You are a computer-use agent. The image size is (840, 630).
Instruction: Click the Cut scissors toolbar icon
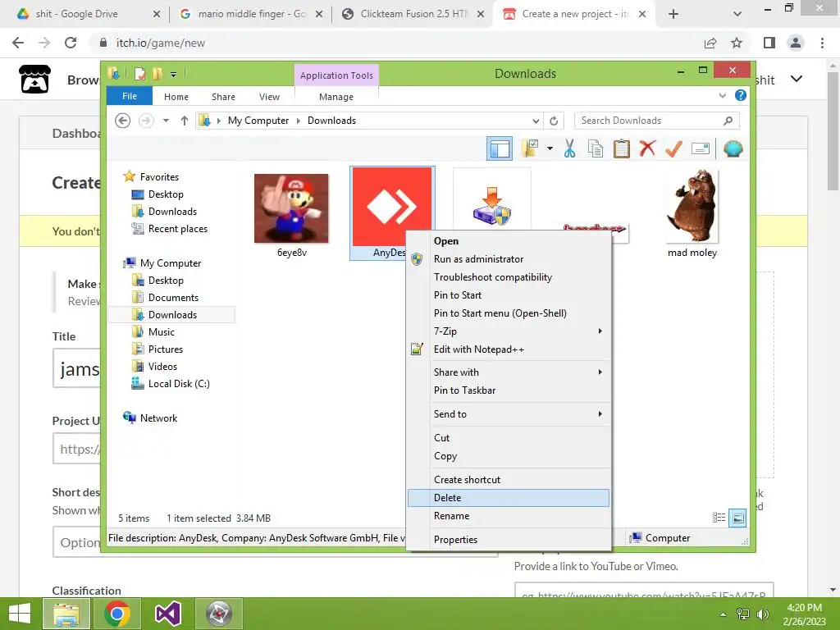click(x=569, y=148)
